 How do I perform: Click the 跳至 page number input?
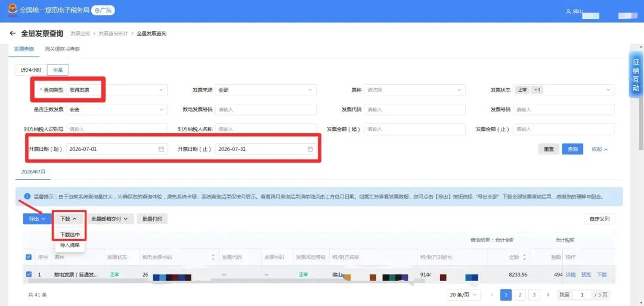[583, 295]
